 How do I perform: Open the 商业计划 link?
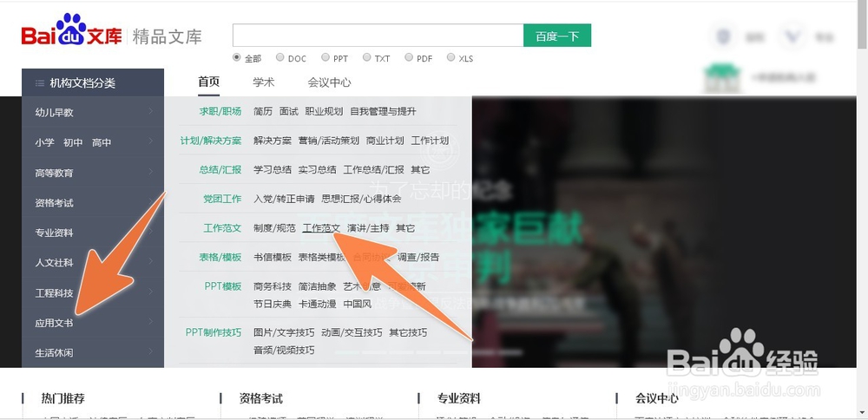tap(385, 141)
